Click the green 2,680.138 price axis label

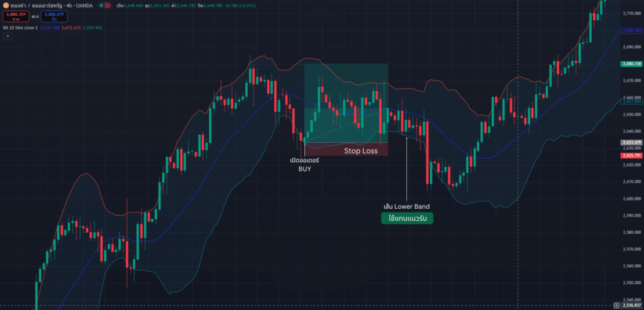[x=631, y=64]
